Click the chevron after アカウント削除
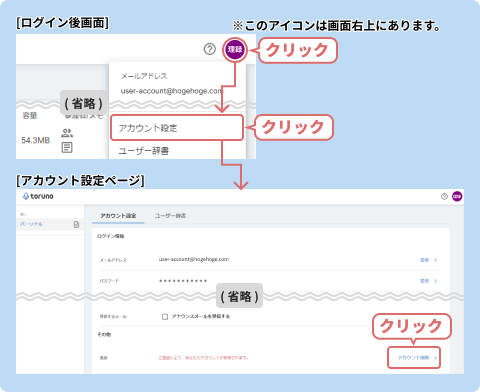Screen dimensions: 480x392 [435, 358]
